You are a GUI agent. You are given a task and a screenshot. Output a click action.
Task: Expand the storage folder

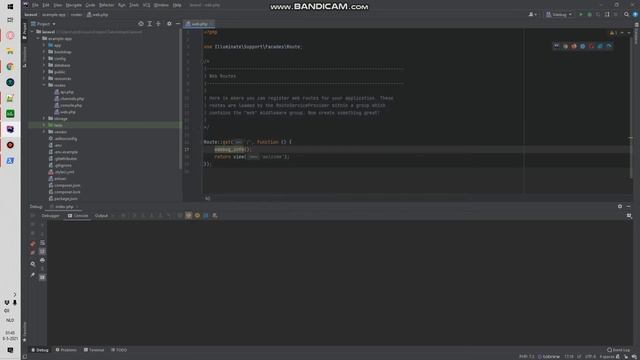tap(44, 119)
